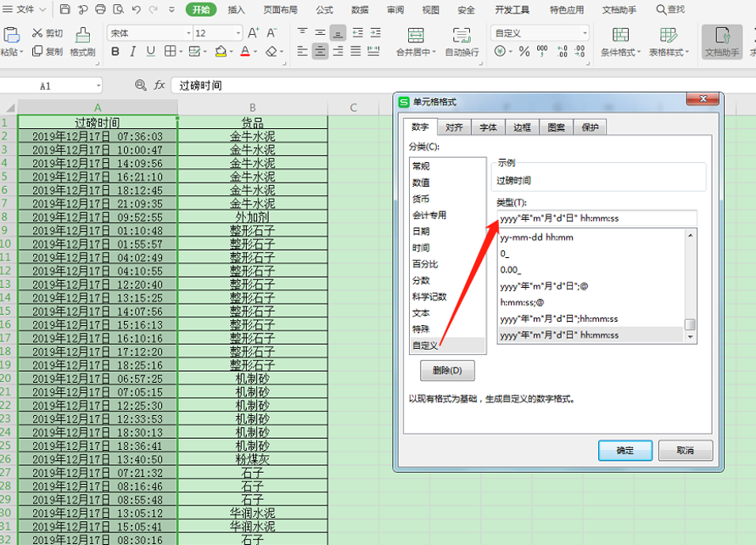This screenshot has height=545, width=756.
Task: Select 日期 in the category list
Action: [x=447, y=232]
